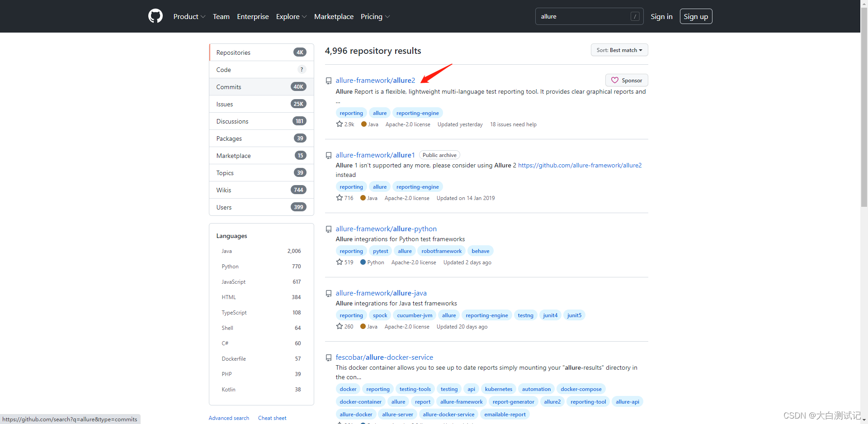
Task: Select the Discussions search filter
Action: tap(261, 121)
